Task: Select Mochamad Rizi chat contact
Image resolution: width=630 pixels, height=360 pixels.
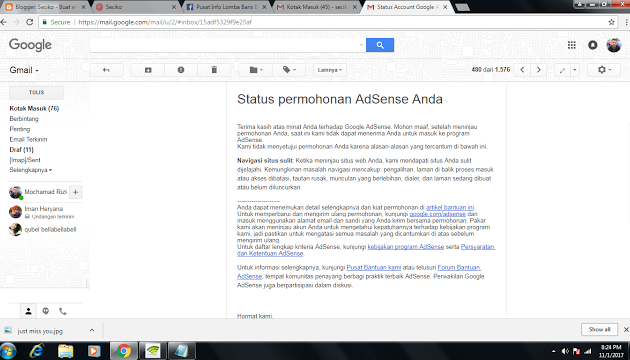Action: [39, 192]
